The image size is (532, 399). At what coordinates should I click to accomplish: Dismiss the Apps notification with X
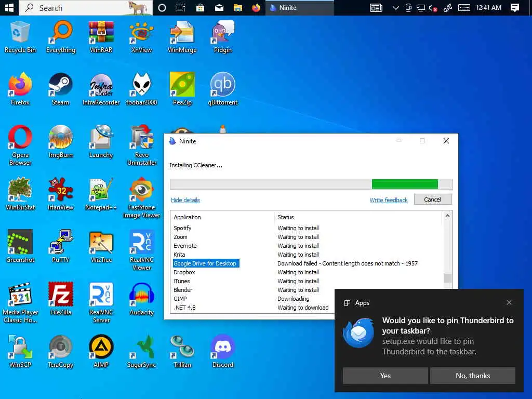point(509,302)
